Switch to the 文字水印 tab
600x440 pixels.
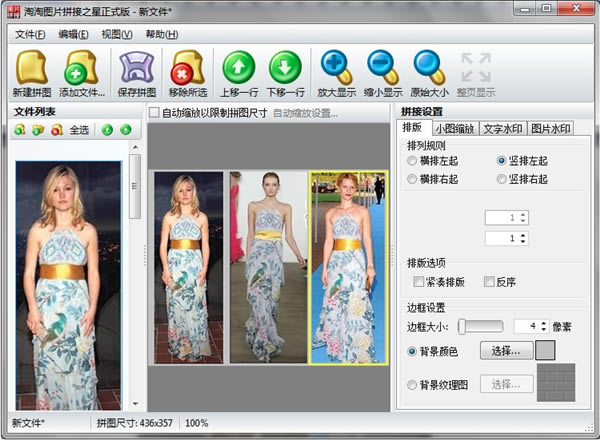[x=503, y=129]
